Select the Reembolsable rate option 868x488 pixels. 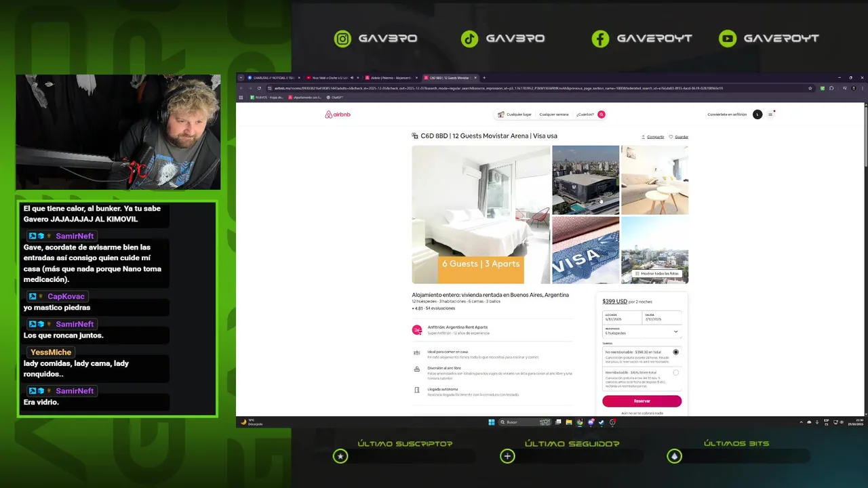[x=675, y=372]
